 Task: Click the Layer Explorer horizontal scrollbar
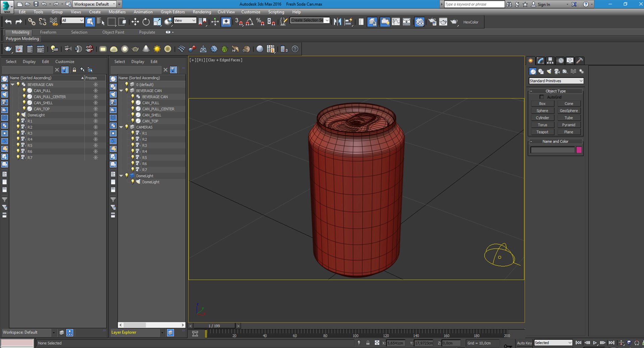152,325
